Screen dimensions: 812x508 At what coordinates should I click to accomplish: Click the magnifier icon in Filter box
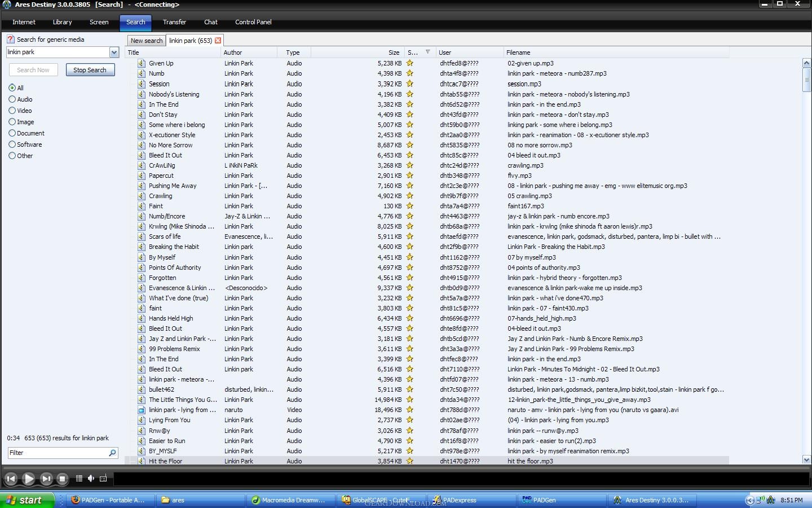click(x=112, y=453)
